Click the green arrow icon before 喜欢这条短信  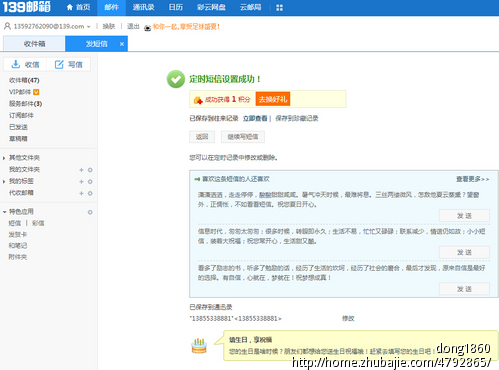(x=197, y=179)
